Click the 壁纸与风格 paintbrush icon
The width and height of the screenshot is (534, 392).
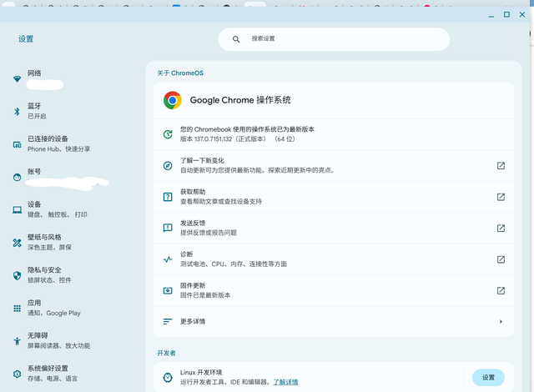click(x=17, y=242)
